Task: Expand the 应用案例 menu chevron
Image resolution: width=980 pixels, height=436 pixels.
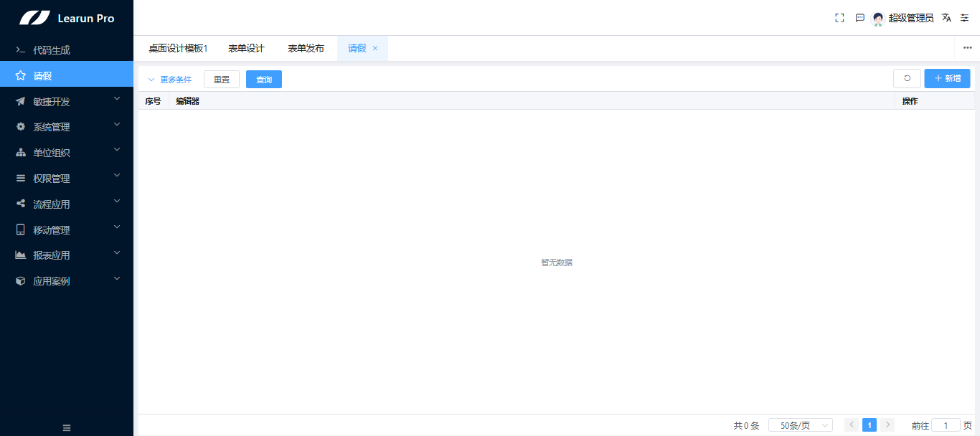Action: (x=117, y=279)
